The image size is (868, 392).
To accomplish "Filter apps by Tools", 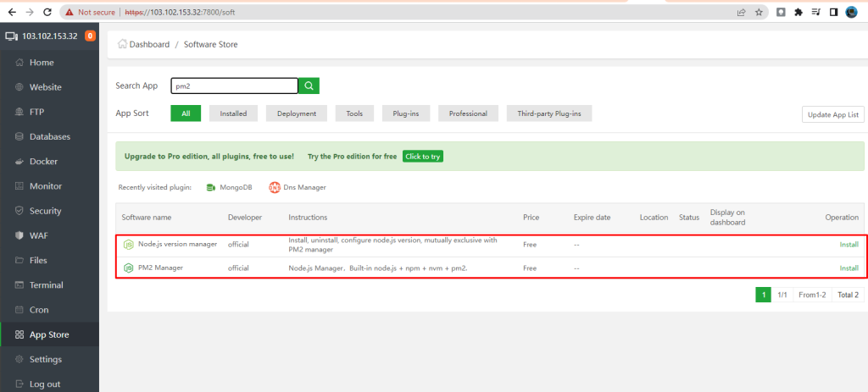I will pos(355,113).
